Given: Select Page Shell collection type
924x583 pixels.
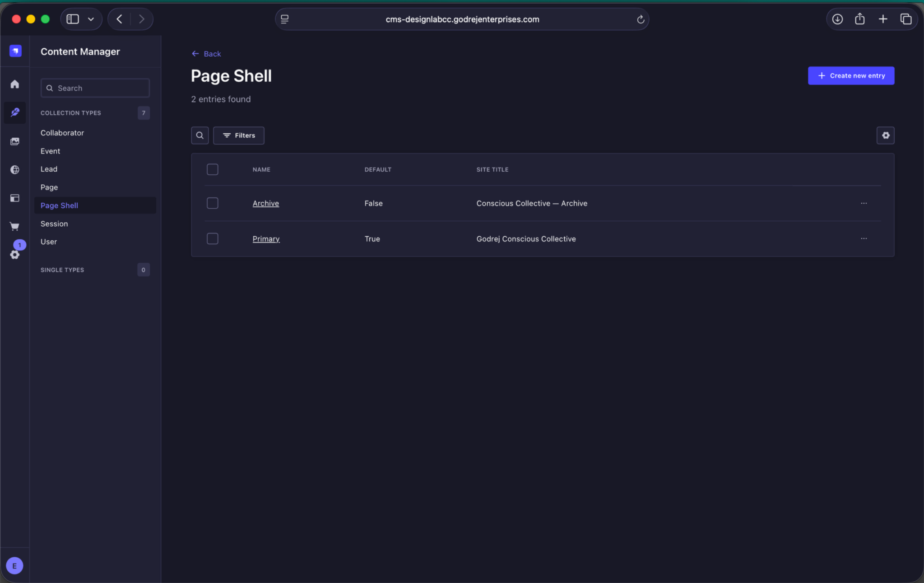Looking at the screenshot, I should click(95, 205).
